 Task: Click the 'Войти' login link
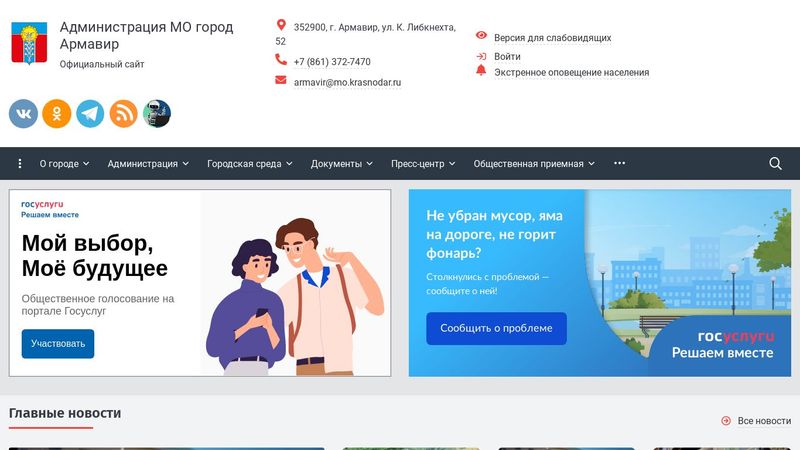507,57
